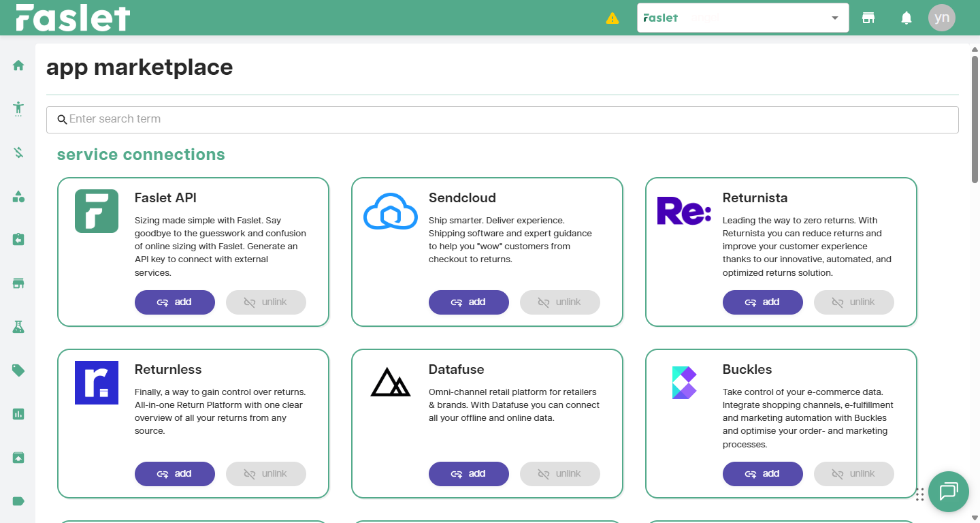Click the Sendcloud cloud logo
This screenshot has height=523, width=980.
[391, 211]
